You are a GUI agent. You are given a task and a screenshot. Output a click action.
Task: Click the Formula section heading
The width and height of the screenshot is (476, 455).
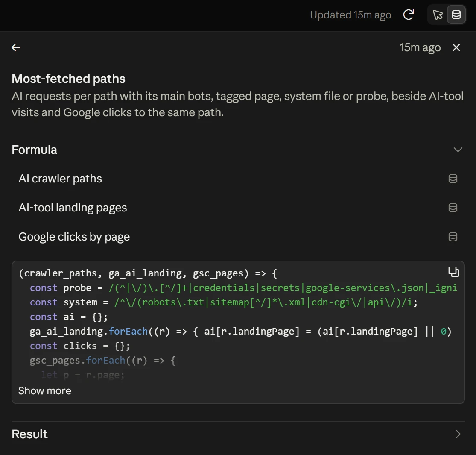(x=34, y=150)
